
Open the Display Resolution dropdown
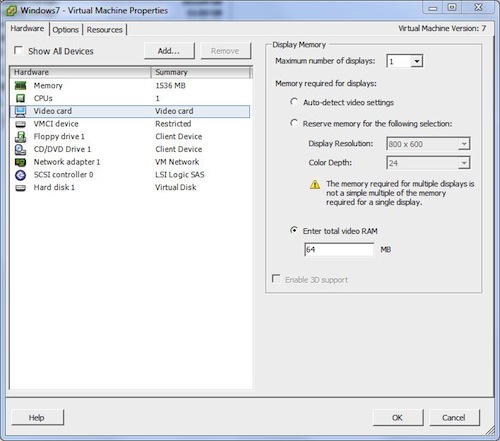pos(464,144)
